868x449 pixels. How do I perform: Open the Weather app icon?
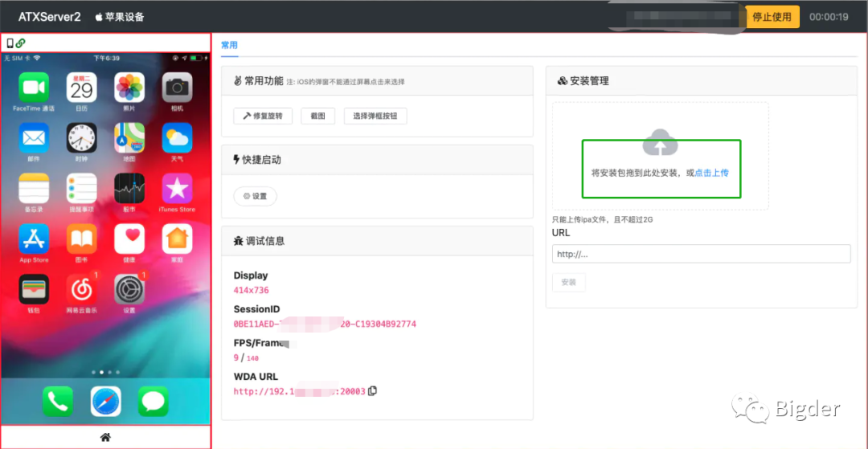(x=177, y=138)
